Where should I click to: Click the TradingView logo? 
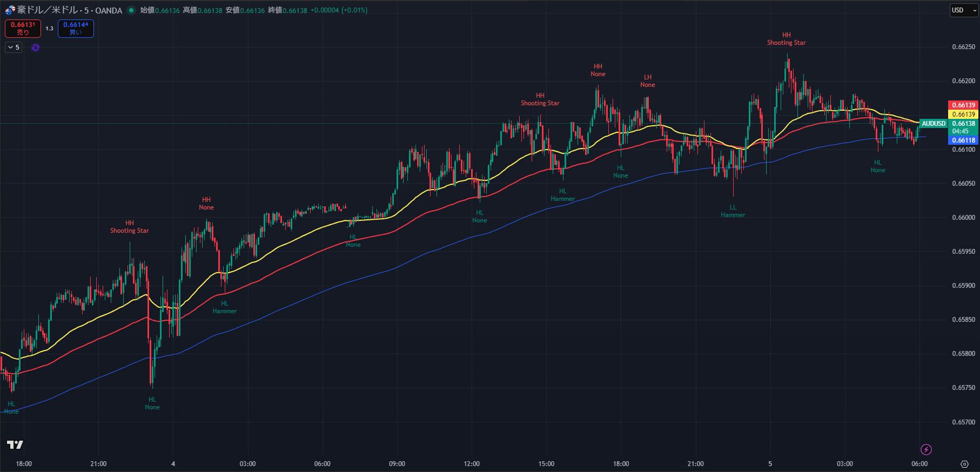[x=15, y=444]
